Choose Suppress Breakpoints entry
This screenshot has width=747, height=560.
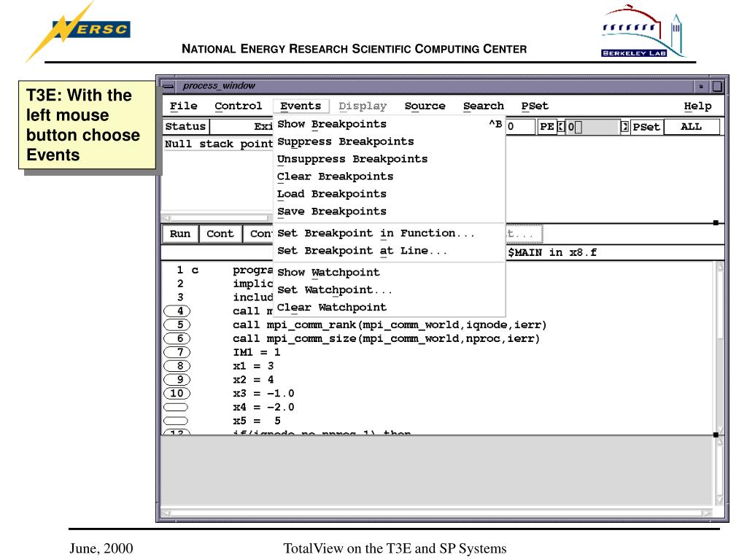click(x=390, y=141)
